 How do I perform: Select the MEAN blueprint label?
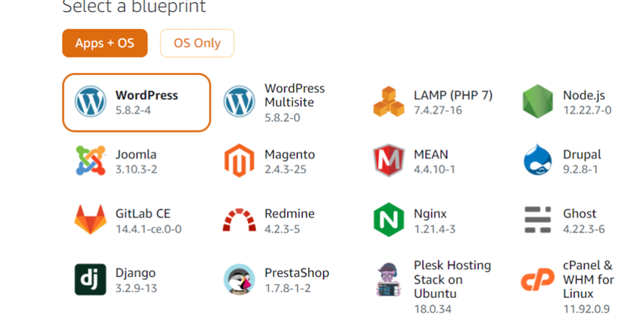click(431, 155)
